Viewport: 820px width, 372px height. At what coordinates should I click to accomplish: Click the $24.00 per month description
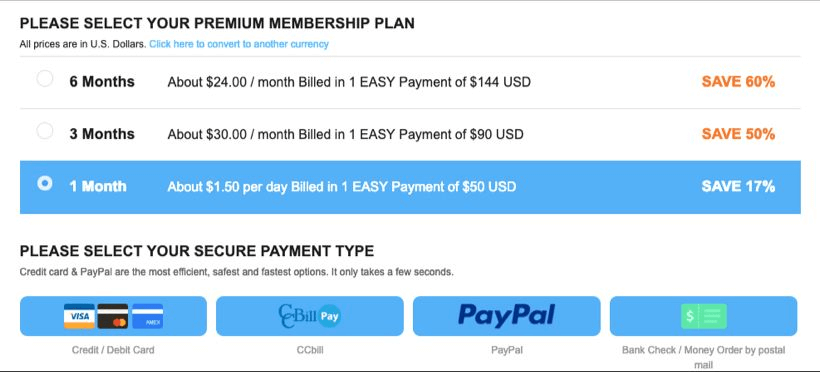coord(349,82)
